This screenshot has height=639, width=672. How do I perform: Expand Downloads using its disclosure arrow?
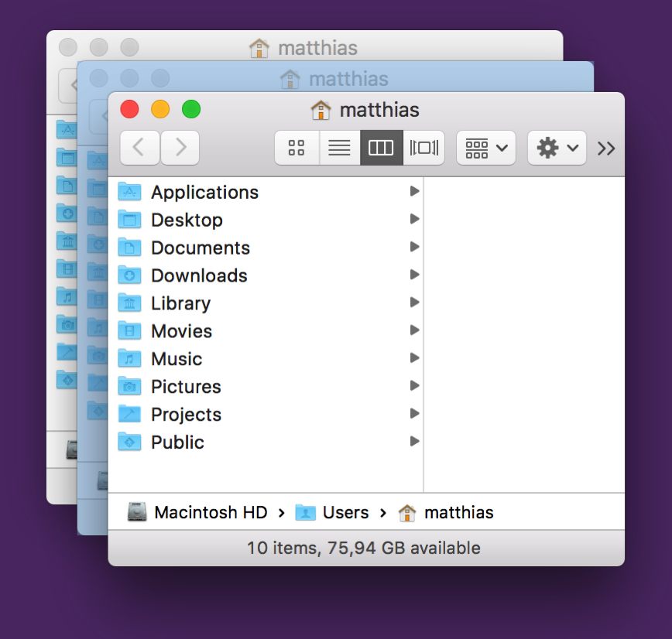(x=414, y=275)
